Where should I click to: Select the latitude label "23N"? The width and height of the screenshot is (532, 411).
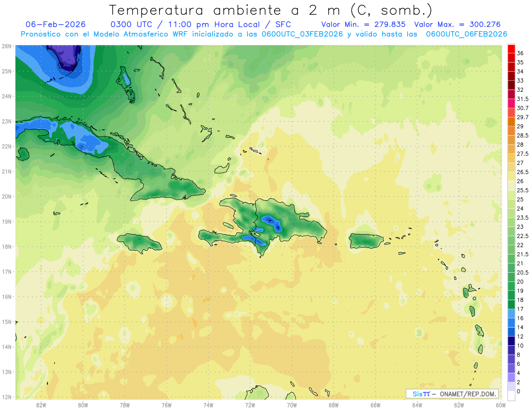click(7, 121)
